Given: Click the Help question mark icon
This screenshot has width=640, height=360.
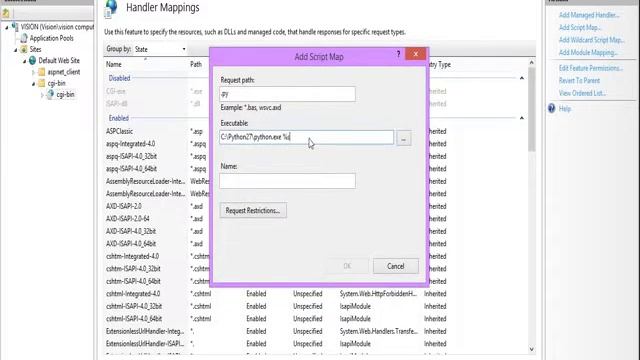Looking at the screenshot, I should tap(551, 109).
